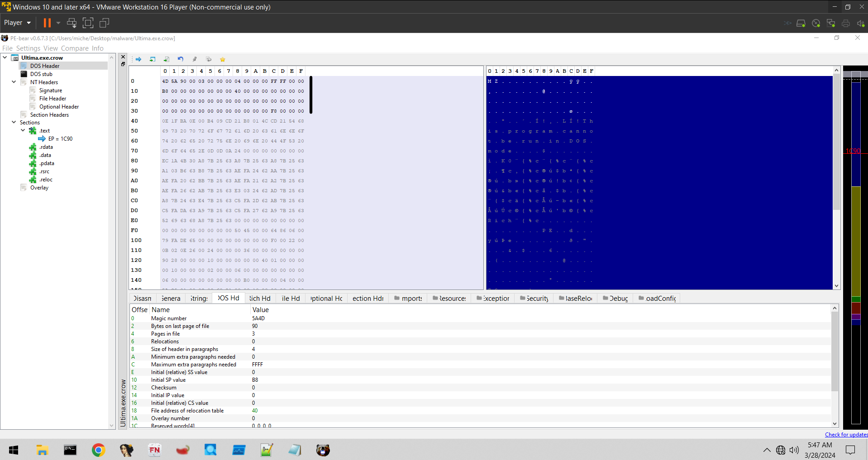Click the gray pin icon in toolbar
Image resolution: width=868 pixels, height=460 pixels.
click(195, 59)
